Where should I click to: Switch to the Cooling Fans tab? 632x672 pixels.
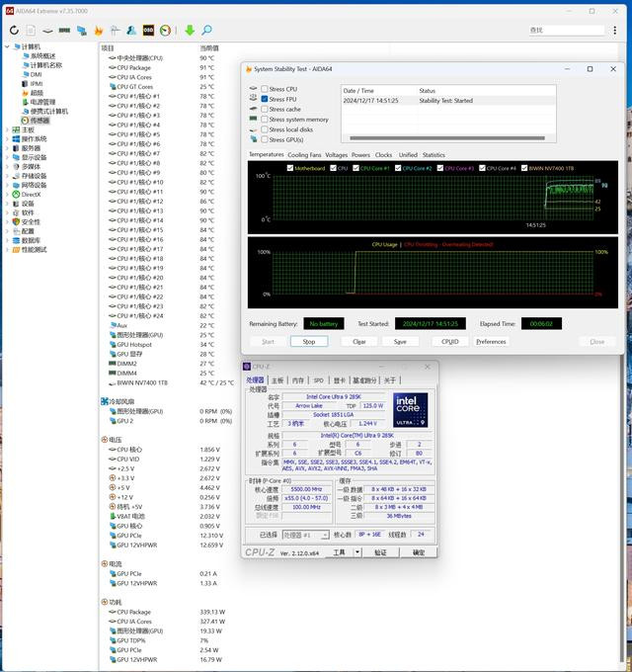(x=304, y=155)
